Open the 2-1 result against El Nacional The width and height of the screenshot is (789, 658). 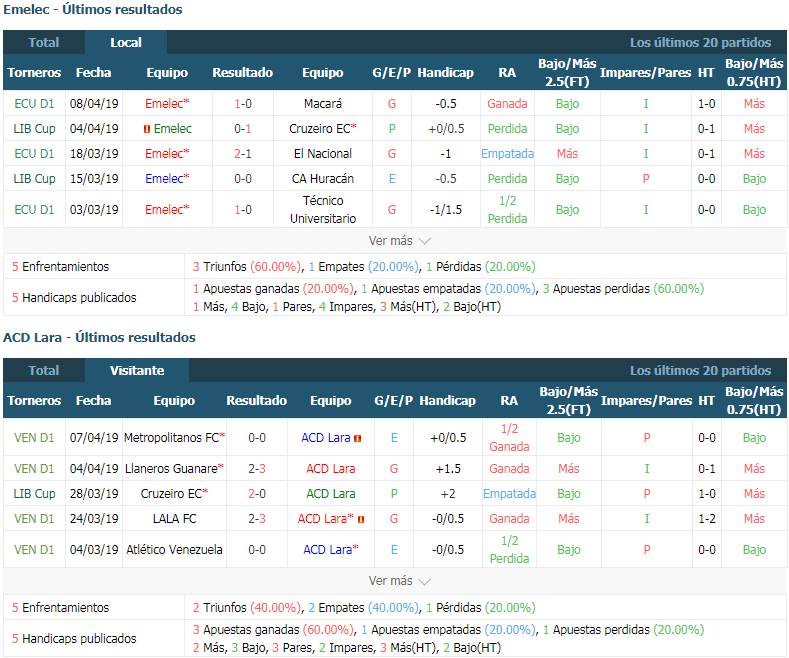[243, 153]
